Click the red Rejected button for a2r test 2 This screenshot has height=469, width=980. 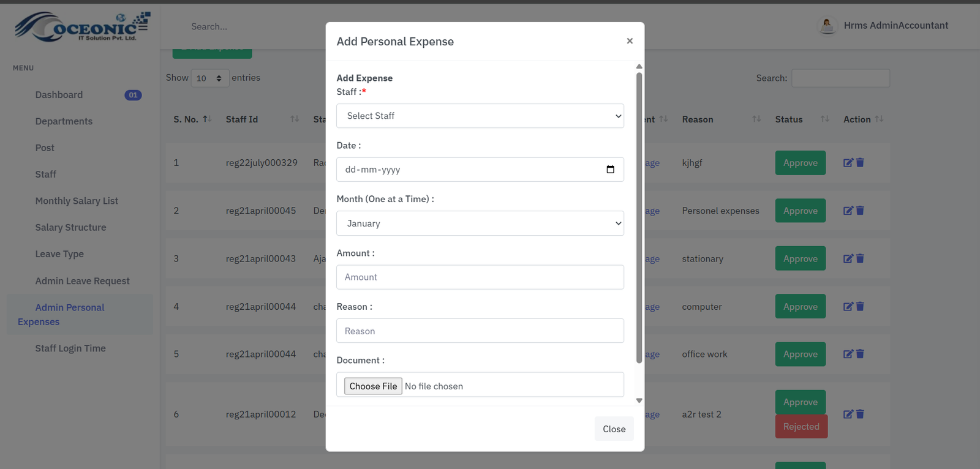(801, 427)
